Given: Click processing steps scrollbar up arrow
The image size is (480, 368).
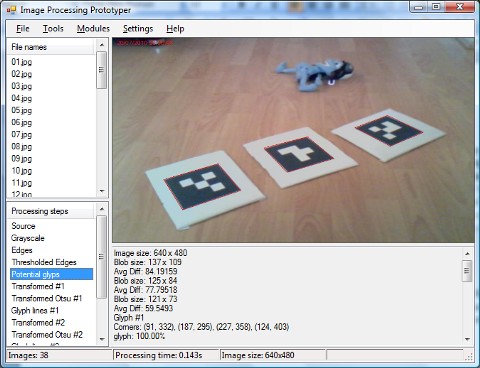Looking at the screenshot, I should 102,209.
